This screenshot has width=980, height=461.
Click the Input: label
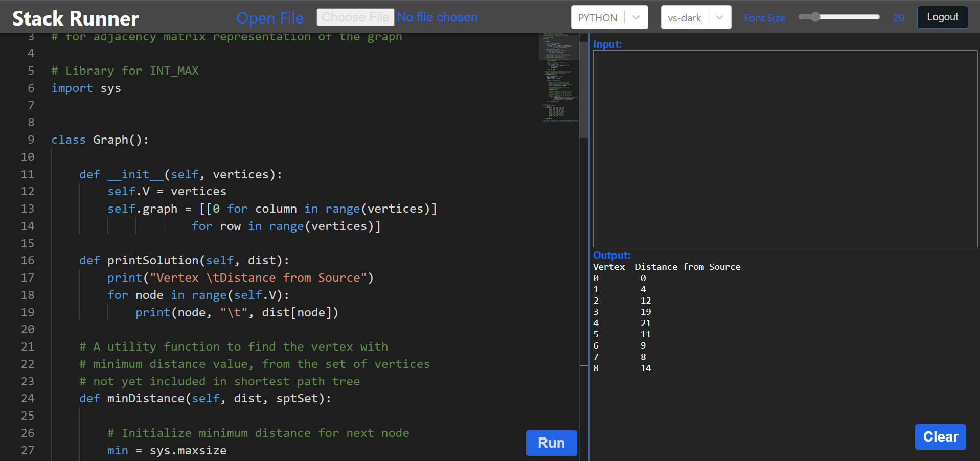click(x=607, y=44)
